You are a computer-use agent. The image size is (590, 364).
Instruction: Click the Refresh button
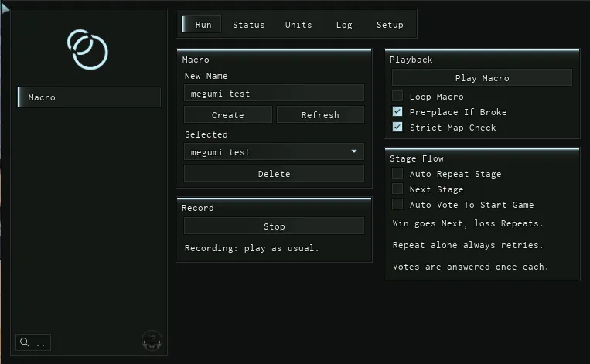(320, 114)
